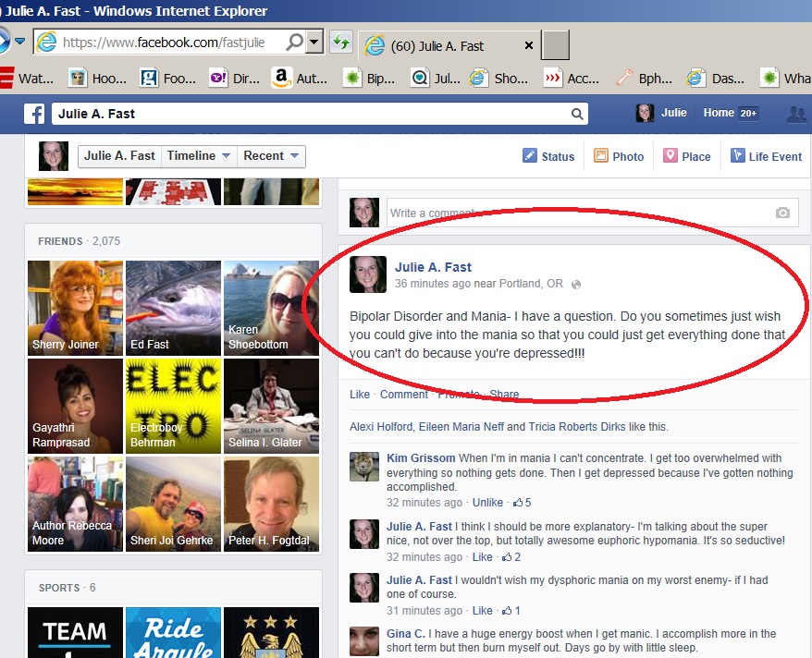This screenshot has height=658, width=812.
Task: Like the circled Bipolar Disorder post
Action: (359, 395)
